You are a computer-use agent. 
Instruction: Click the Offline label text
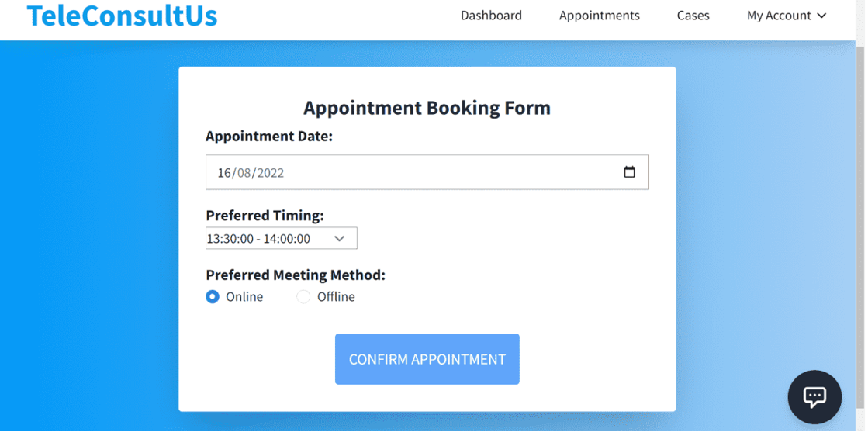click(336, 297)
